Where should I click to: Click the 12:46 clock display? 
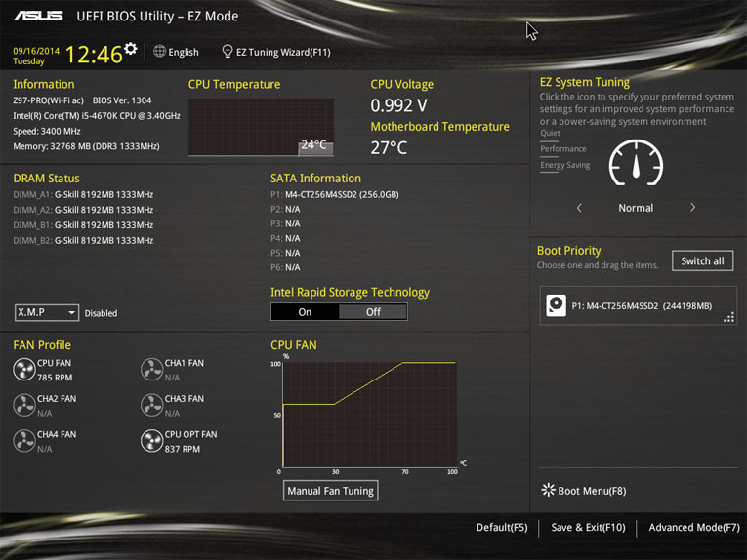(94, 55)
